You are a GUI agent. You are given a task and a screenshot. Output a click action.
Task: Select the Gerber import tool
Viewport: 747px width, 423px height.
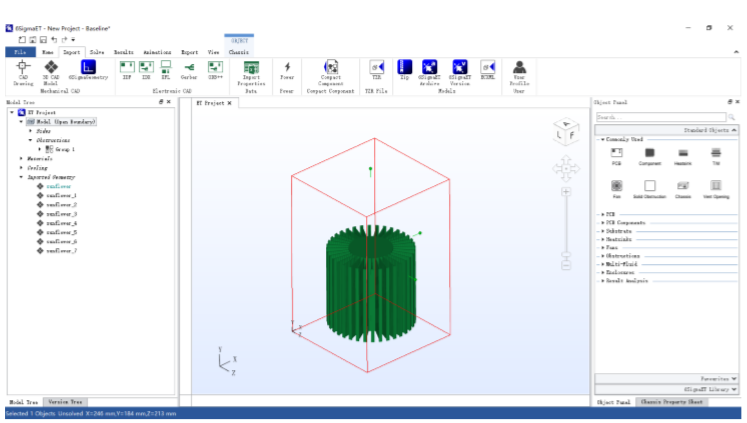pos(190,67)
